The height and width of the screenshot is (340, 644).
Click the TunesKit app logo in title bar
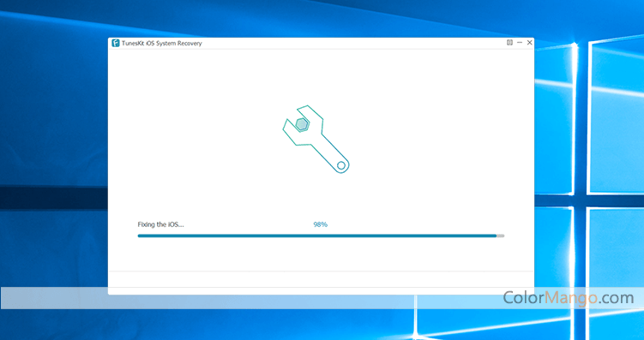point(116,43)
